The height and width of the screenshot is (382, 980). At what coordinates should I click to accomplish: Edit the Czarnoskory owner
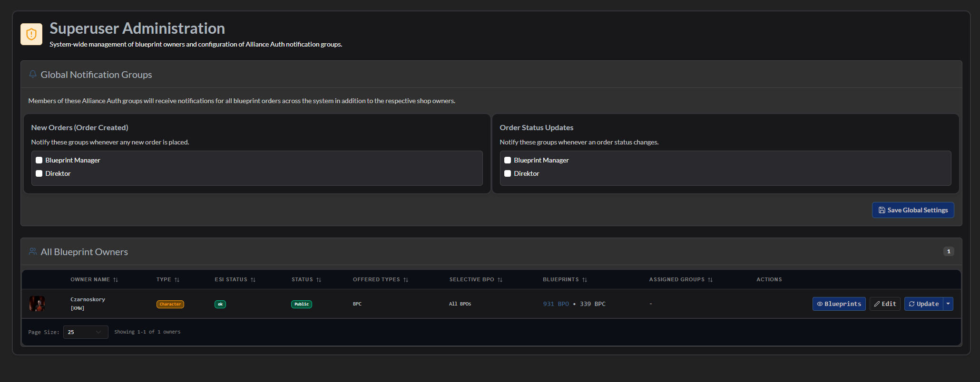(x=885, y=304)
